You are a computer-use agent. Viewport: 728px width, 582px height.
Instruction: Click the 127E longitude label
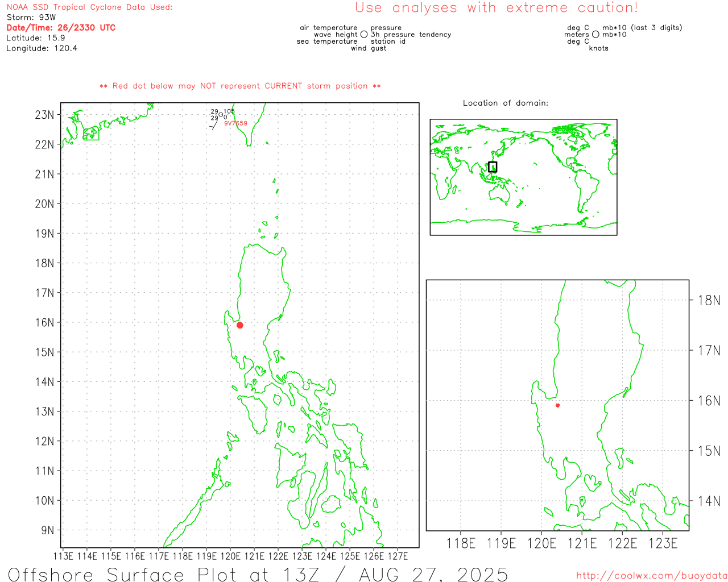coord(398,556)
